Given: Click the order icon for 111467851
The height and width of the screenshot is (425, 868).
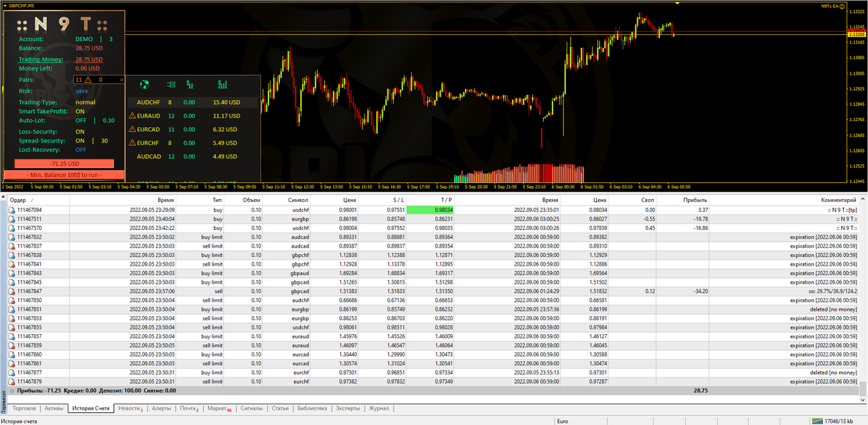Looking at the screenshot, I should (11, 309).
